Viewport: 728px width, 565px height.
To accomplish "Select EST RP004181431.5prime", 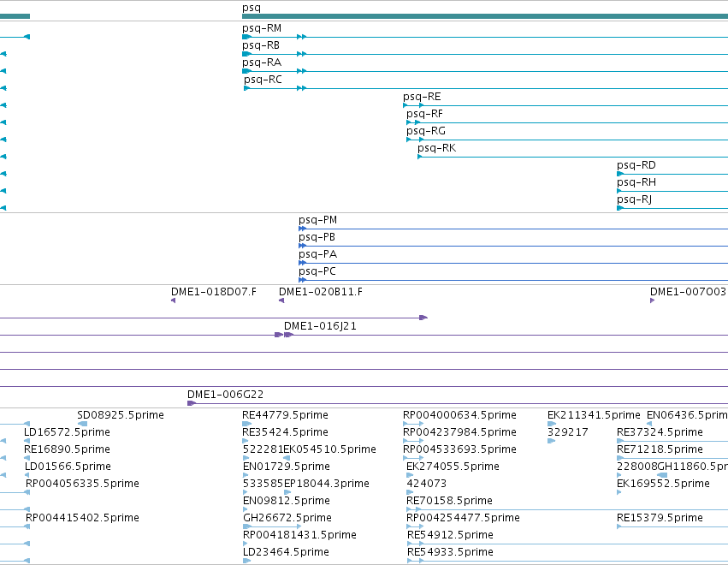I will point(300,535).
